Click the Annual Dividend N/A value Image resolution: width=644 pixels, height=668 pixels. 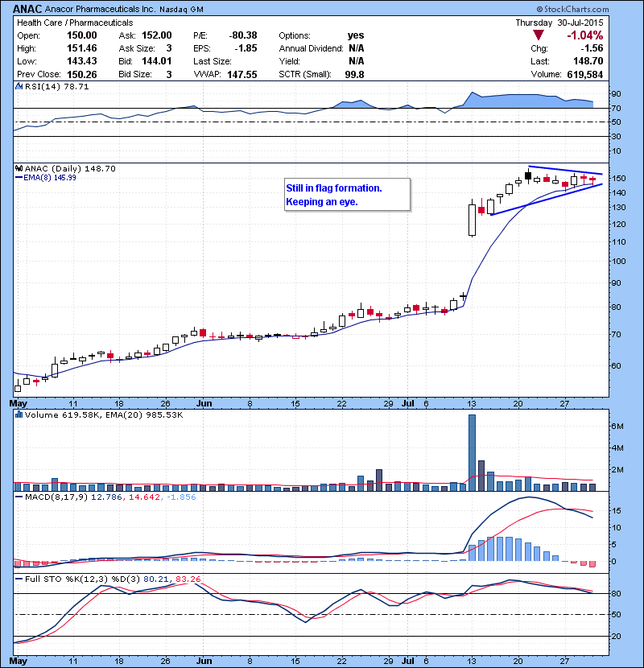(x=357, y=48)
